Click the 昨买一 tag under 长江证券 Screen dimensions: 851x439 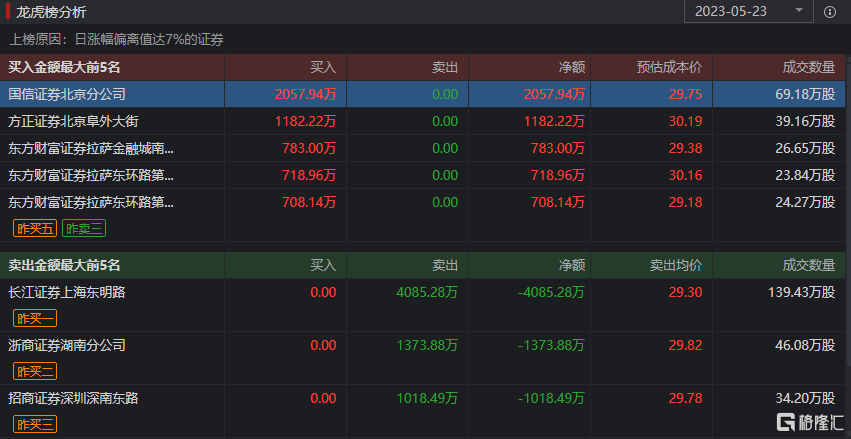click(x=35, y=319)
